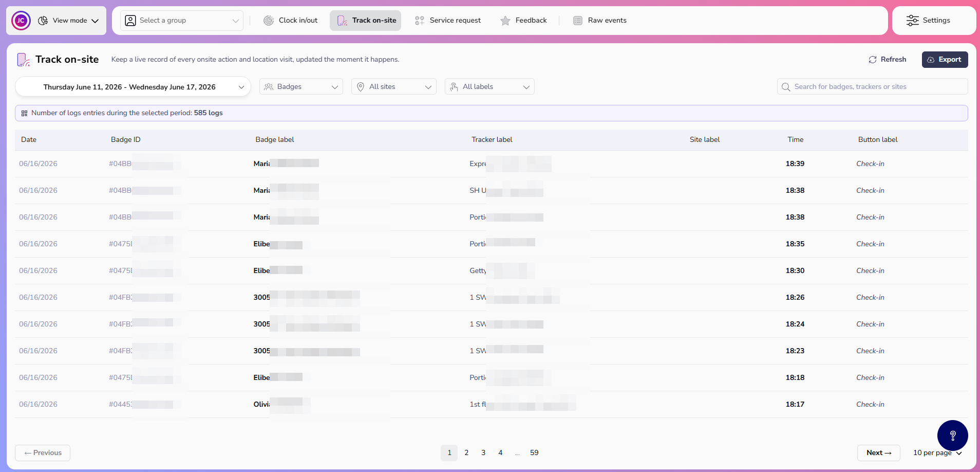Click the Date column header

[x=29, y=140]
